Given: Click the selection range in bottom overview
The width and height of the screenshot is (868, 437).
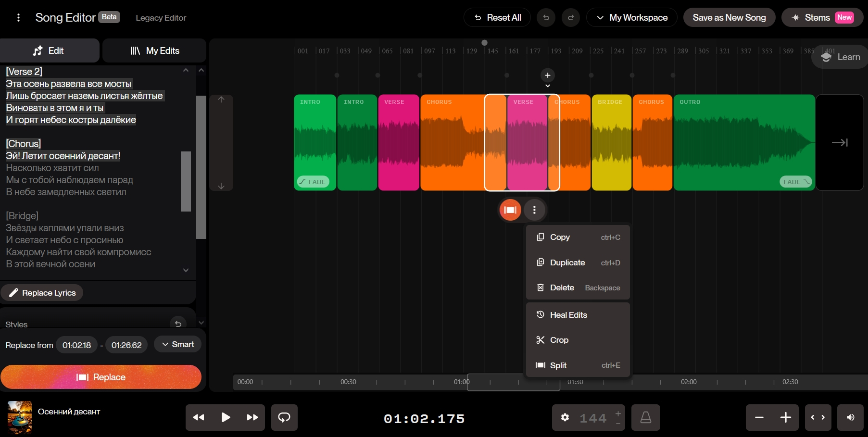Looking at the screenshot, I should pyautogui.click(x=514, y=382).
